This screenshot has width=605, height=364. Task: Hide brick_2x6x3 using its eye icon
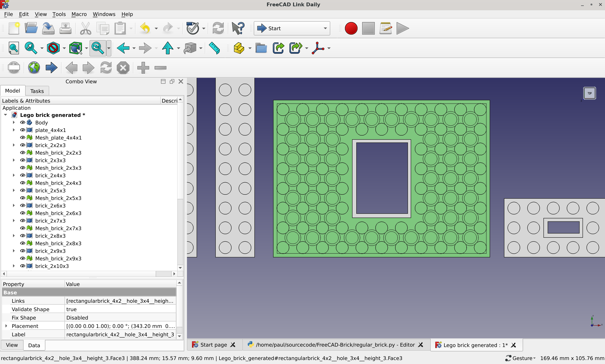coord(23,206)
